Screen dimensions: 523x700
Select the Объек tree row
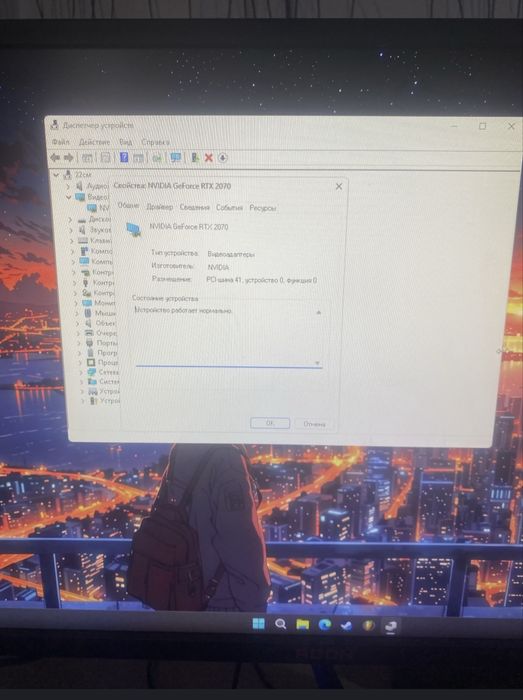click(101, 323)
